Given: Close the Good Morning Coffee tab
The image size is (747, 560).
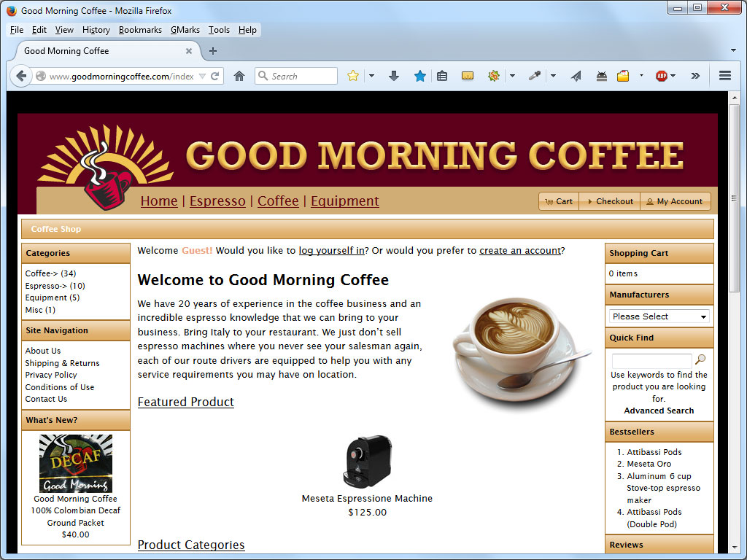Looking at the screenshot, I should tap(189, 51).
